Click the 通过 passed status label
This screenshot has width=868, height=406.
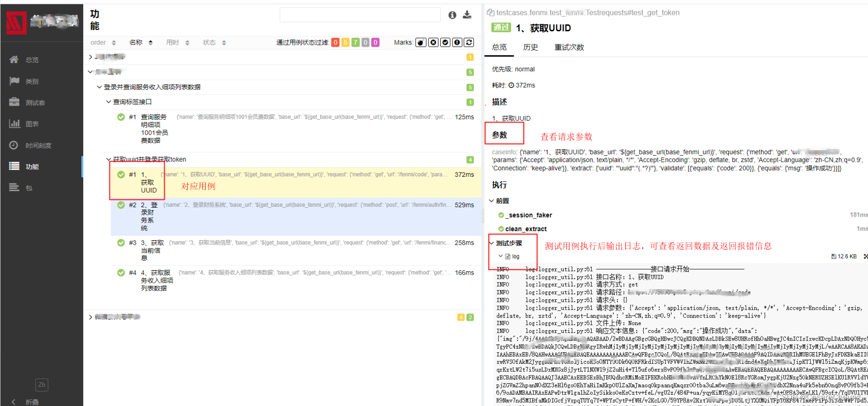[501, 27]
